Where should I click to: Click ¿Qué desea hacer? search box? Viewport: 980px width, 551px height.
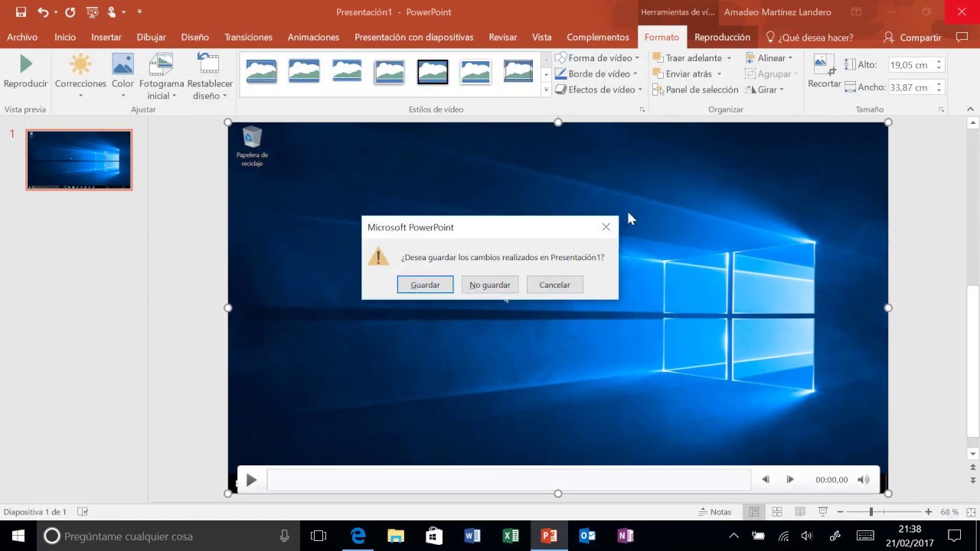(809, 37)
